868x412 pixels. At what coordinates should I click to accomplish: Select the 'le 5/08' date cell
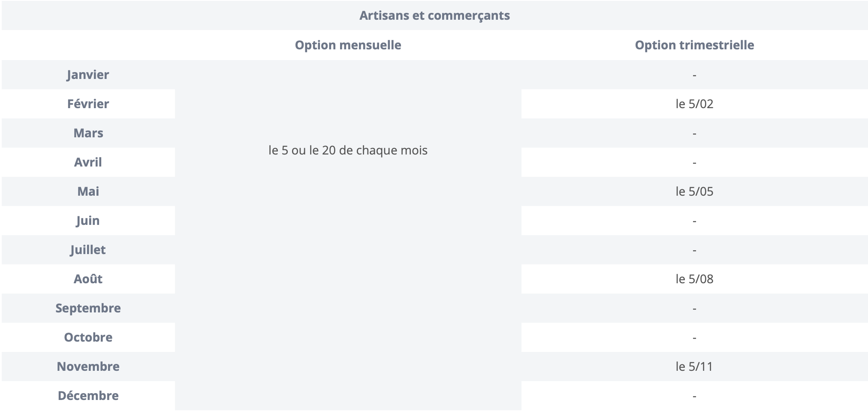point(694,279)
